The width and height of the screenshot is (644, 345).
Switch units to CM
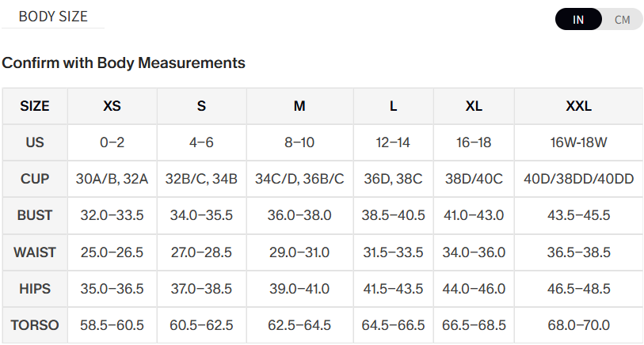click(x=622, y=20)
